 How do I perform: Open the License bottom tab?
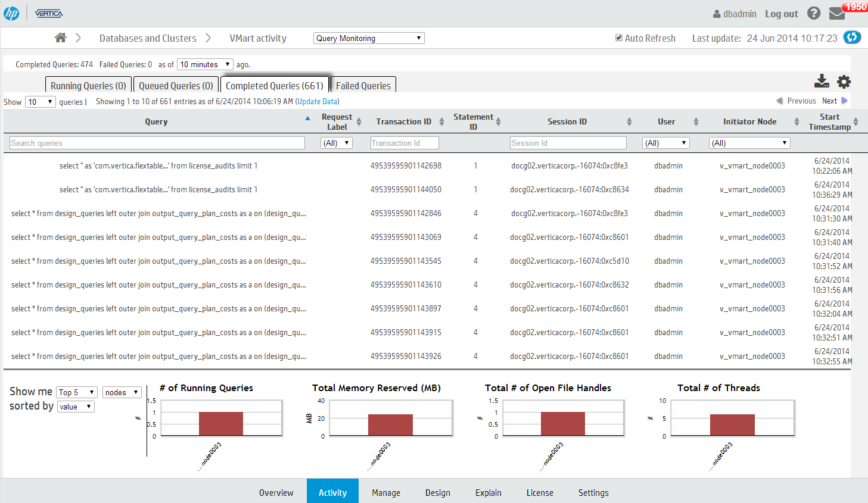click(x=540, y=493)
